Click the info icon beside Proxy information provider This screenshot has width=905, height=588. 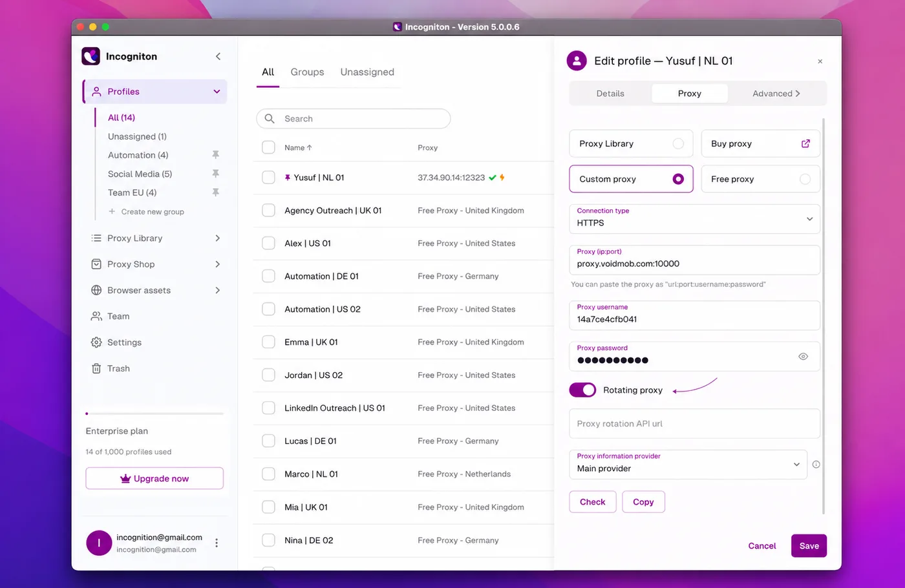point(816,465)
